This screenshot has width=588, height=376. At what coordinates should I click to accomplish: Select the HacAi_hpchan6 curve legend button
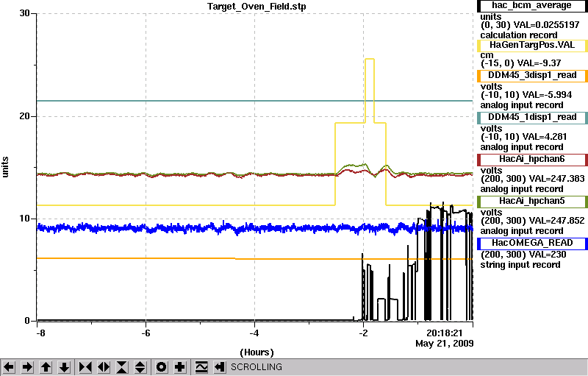click(x=531, y=160)
